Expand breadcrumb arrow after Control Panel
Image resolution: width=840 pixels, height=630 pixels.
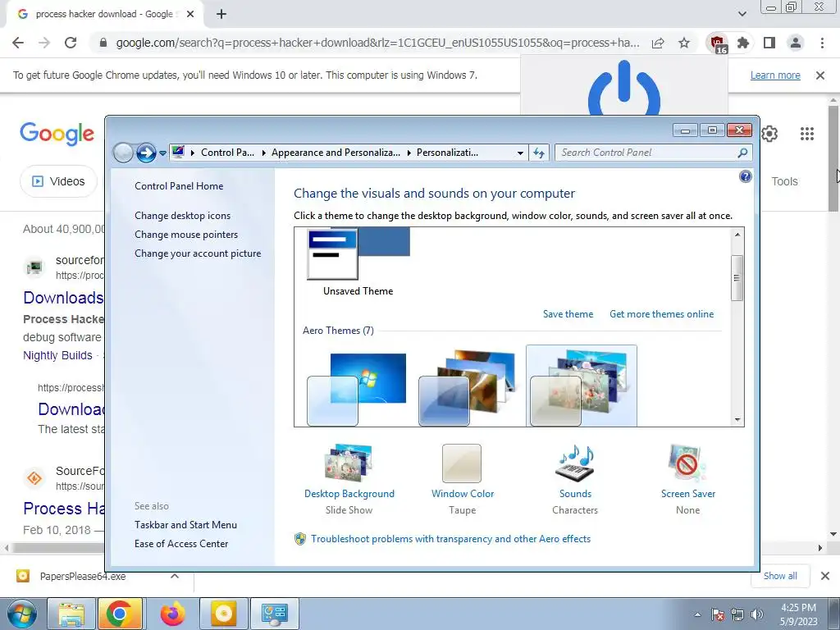263,153
